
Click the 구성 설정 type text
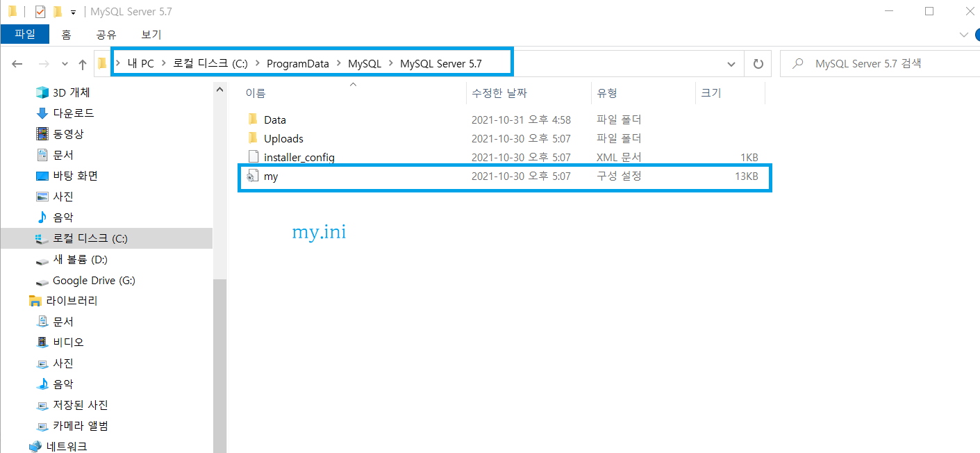pos(619,176)
